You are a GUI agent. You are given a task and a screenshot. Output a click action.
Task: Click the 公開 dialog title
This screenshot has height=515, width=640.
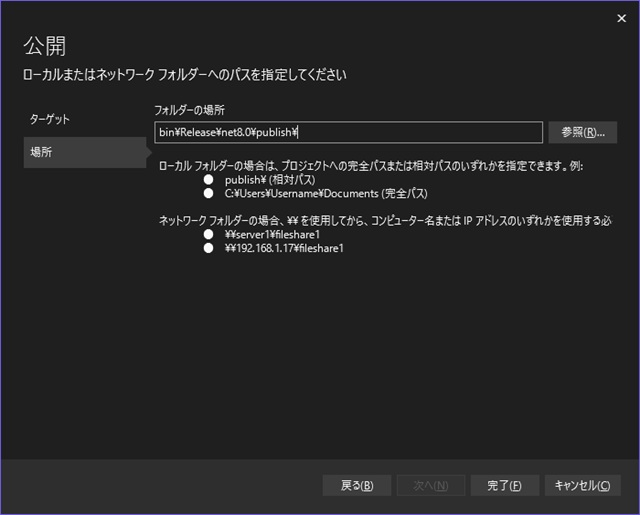[44, 45]
